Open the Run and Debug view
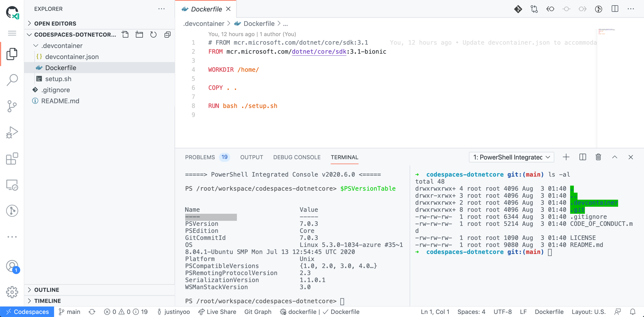The width and height of the screenshot is (644, 317). point(12,132)
